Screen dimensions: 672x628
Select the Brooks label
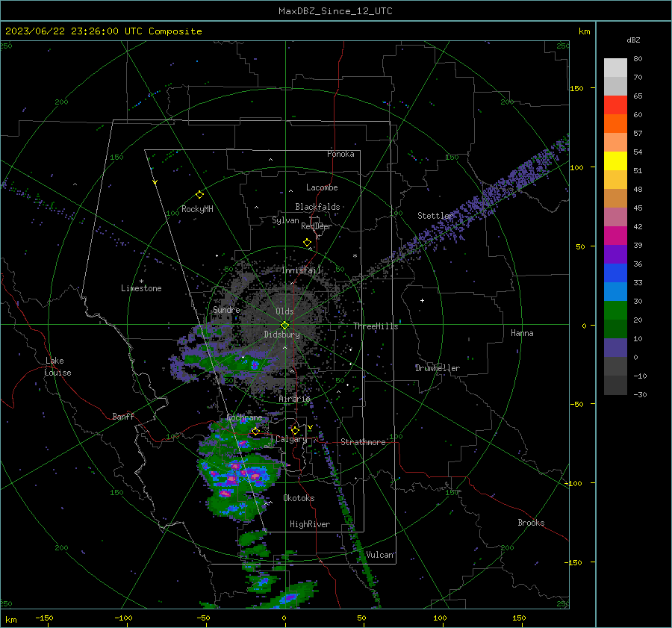531,523
